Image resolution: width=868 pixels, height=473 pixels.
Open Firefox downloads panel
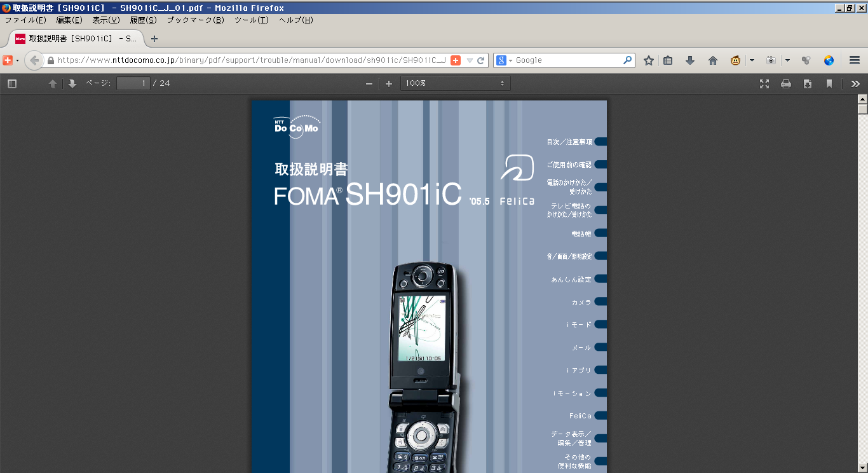(690, 60)
